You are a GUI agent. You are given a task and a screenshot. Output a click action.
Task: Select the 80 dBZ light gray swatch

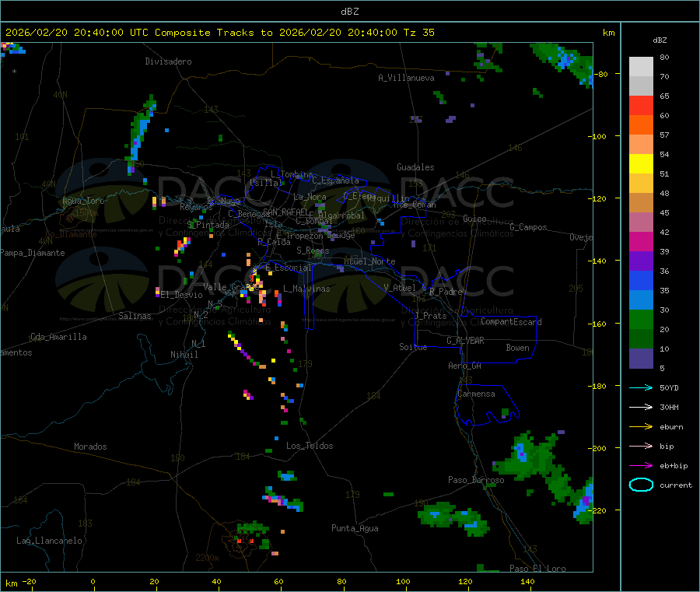tap(641, 67)
